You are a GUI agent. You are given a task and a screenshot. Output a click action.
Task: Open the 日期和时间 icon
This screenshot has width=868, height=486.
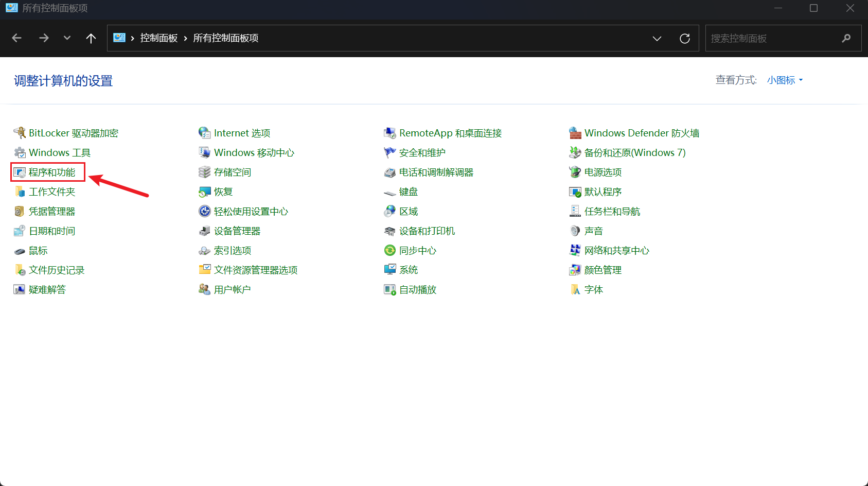click(x=20, y=231)
